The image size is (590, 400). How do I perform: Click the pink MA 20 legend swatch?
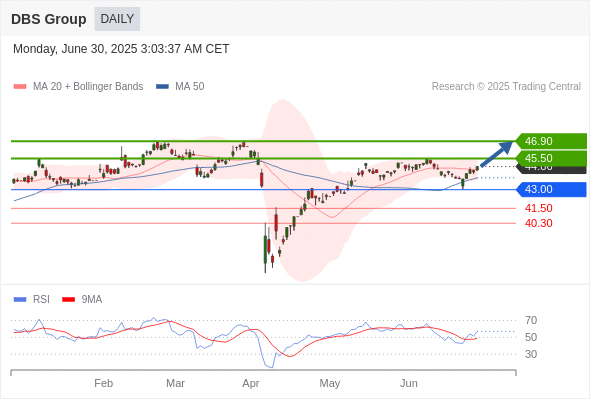(20, 87)
